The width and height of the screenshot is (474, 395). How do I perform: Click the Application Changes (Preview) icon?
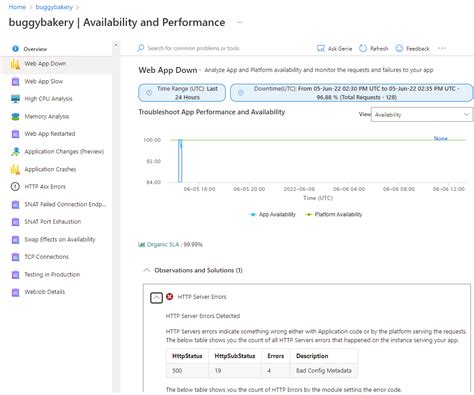click(x=15, y=152)
